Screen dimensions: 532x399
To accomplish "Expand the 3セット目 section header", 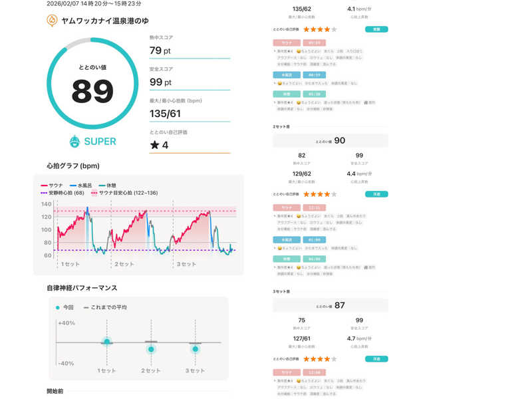I will pyautogui.click(x=281, y=291).
